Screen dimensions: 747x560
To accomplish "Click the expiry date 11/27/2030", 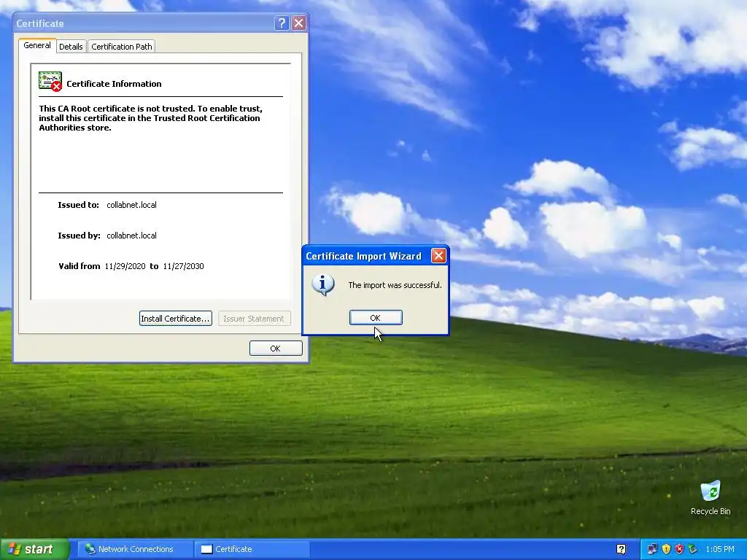I will tap(183, 266).
